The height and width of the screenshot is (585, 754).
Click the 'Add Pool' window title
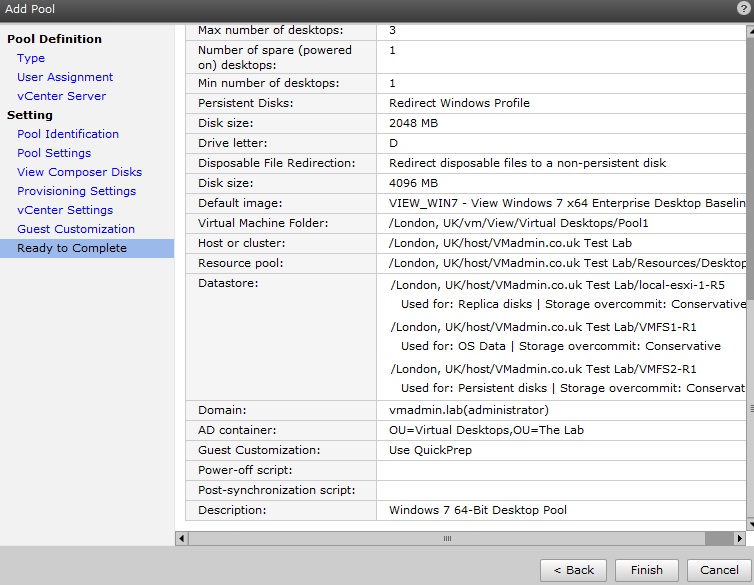(30, 9)
